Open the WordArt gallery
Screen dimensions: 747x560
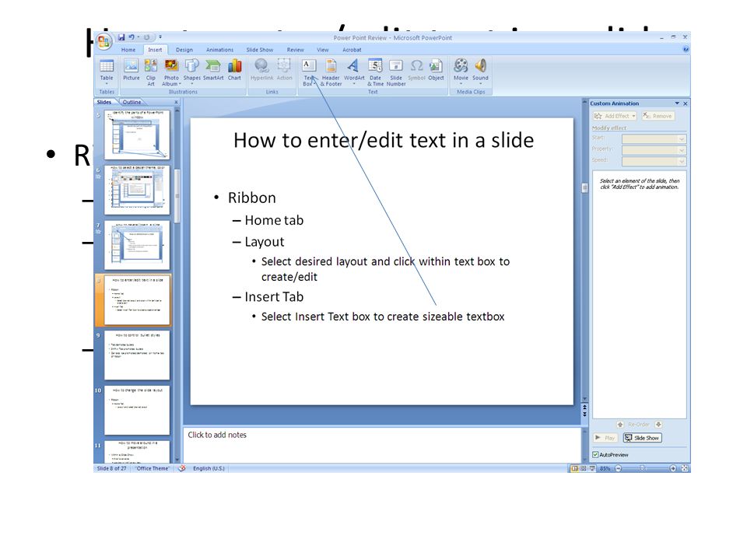(354, 71)
